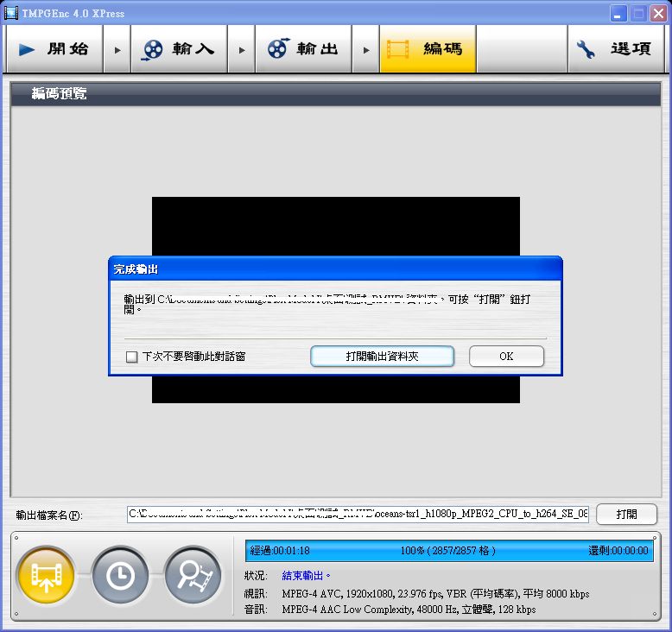Click the arrow between 輸出 and 編碼
Viewport: 672px width, 632px height.
tap(365, 50)
